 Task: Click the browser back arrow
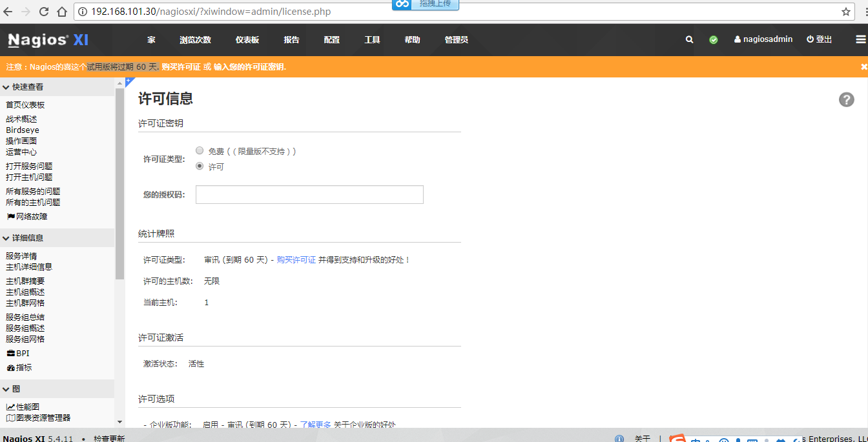tap(8, 12)
